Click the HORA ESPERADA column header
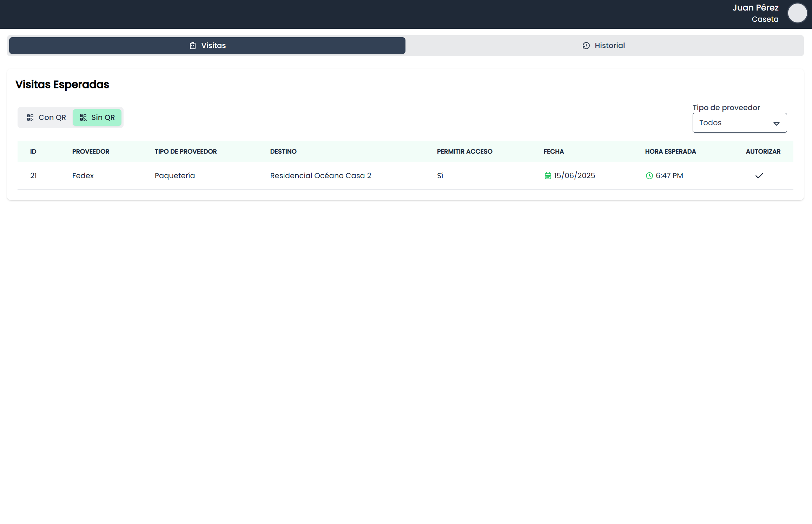The height and width of the screenshot is (524, 812). [670, 152]
